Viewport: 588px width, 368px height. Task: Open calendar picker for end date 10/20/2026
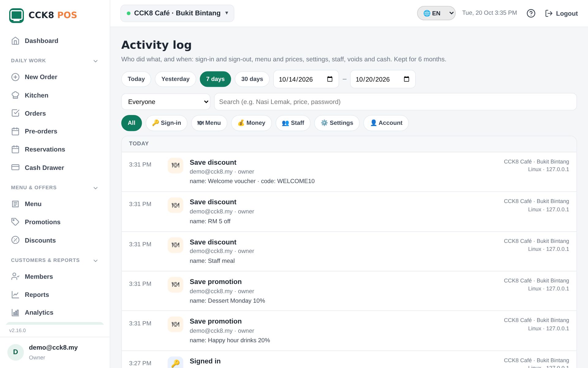[x=406, y=79]
